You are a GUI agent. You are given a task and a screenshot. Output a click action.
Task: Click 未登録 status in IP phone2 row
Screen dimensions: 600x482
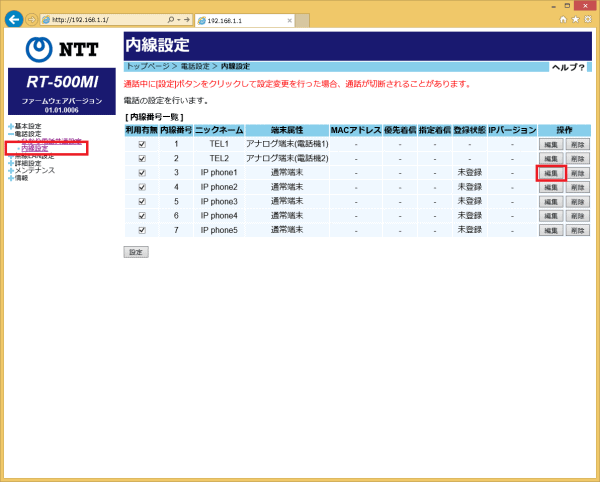click(470, 187)
